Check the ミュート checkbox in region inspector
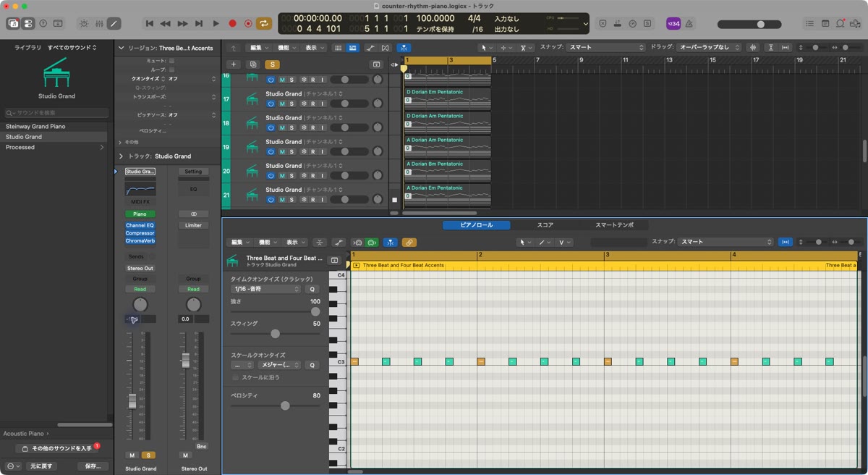This screenshot has width=868, height=475. (x=171, y=61)
